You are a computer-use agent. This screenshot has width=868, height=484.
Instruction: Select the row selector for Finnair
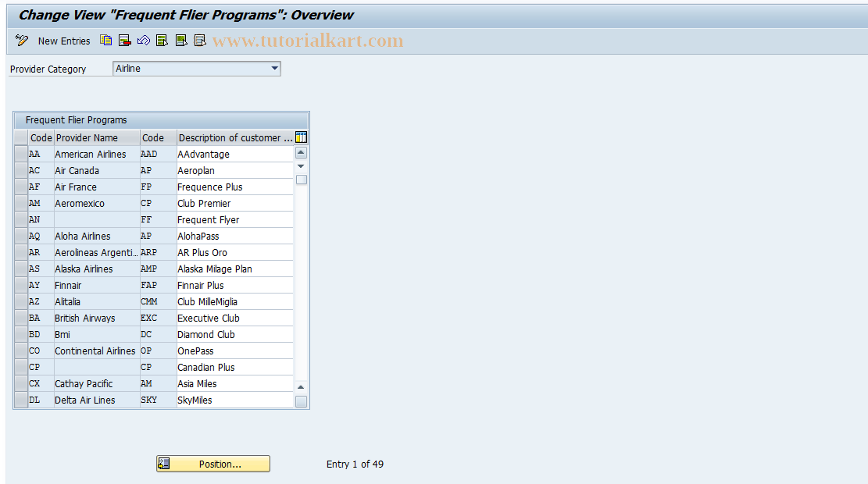[21, 285]
